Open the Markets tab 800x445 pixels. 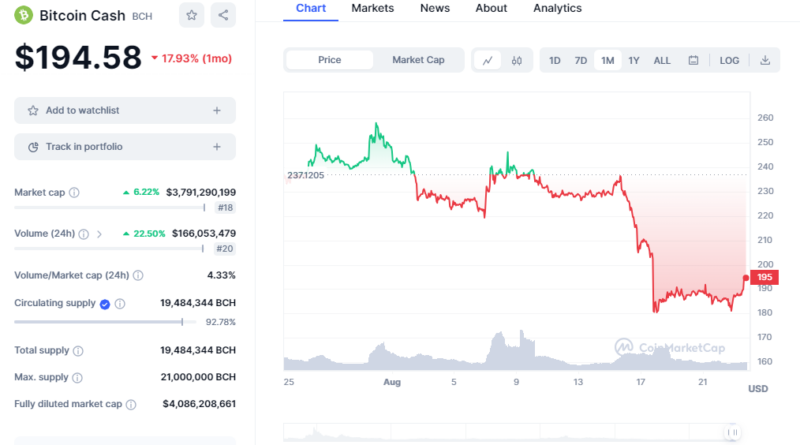coord(373,8)
